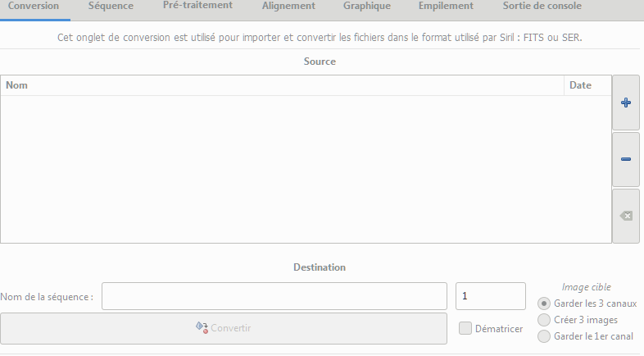The height and width of the screenshot is (356, 644).
Task: Add source files with plus icon
Action: [x=626, y=103]
